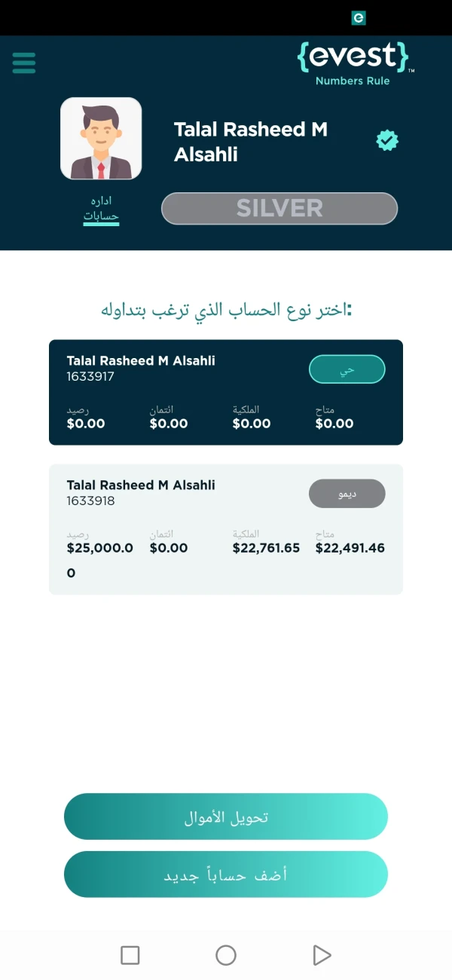
Task: Tap demo available amount $22,491.46
Action: [x=350, y=548]
